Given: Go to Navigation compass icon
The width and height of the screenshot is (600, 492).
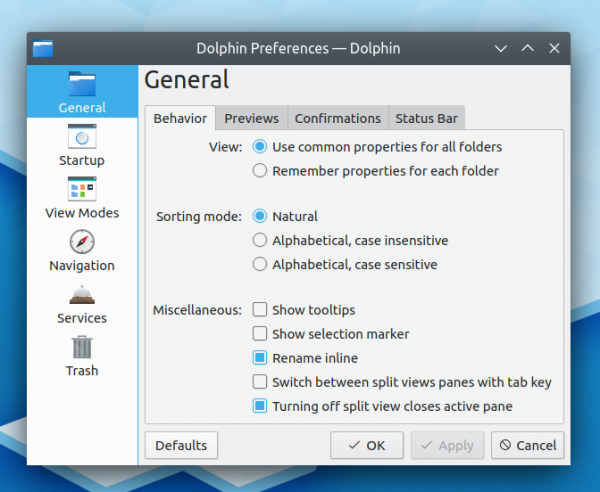Looking at the screenshot, I should (82, 242).
